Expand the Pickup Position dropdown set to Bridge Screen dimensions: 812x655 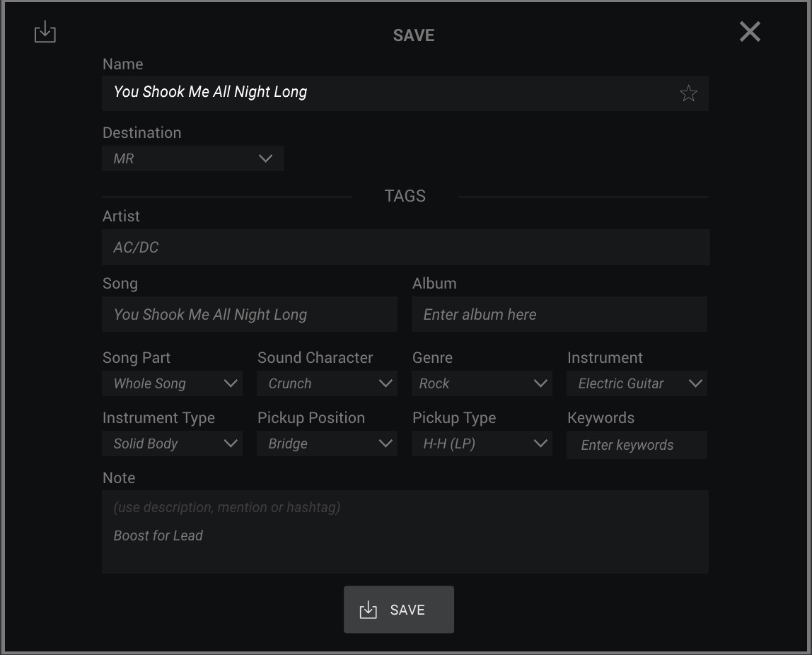[x=327, y=444]
